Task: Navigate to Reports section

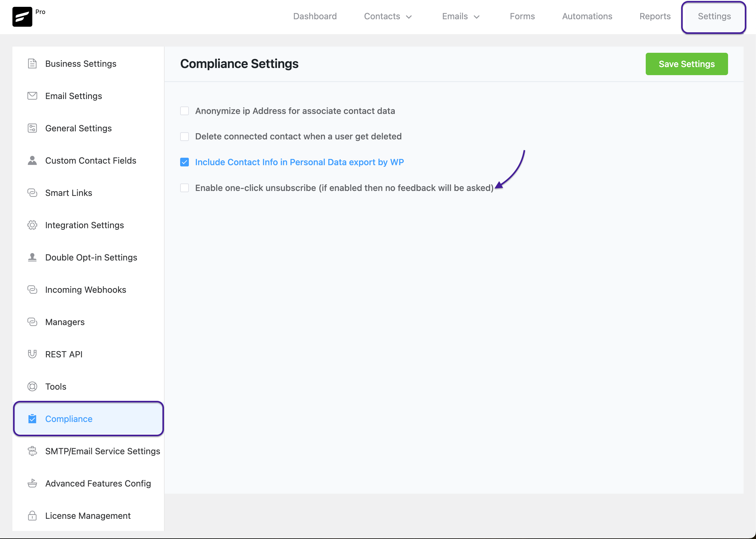Action: [654, 16]
